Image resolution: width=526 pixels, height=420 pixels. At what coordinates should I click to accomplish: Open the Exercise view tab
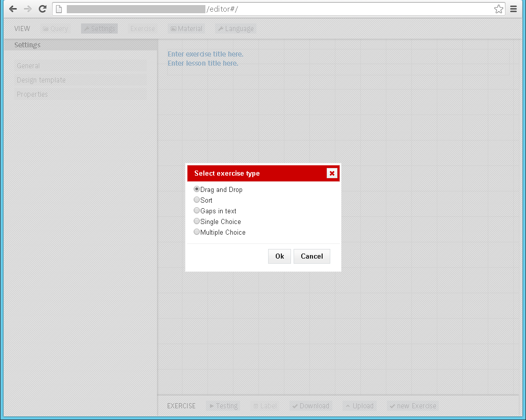coord(143,29)
